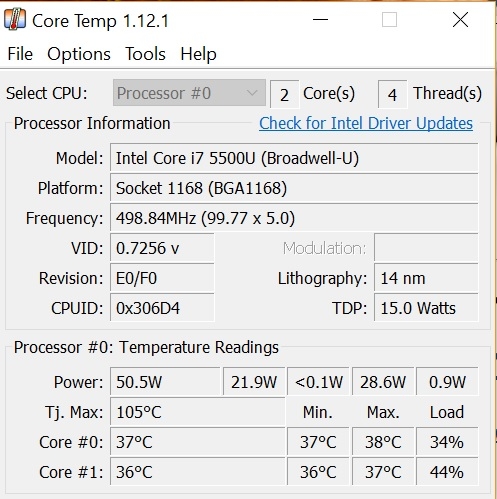The image size is (497, 499).
Task: Click the Tj. Max 105°C field
Action: pos(198,412)
